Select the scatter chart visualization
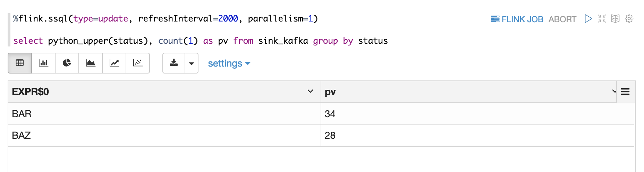 [138, 63]
